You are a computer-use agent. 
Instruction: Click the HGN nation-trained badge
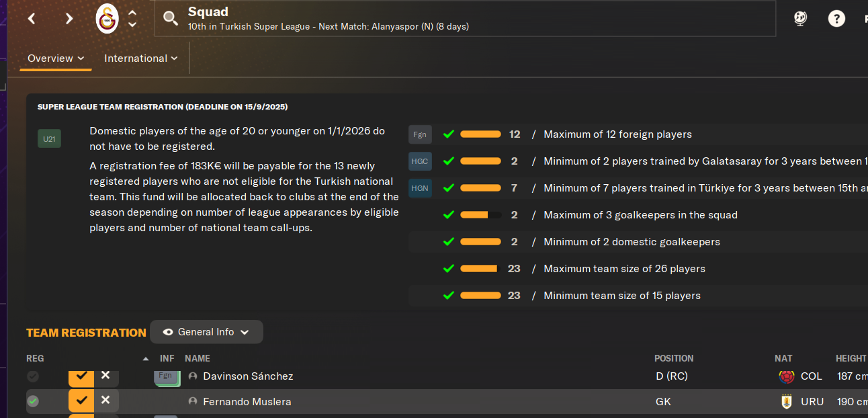420,188
